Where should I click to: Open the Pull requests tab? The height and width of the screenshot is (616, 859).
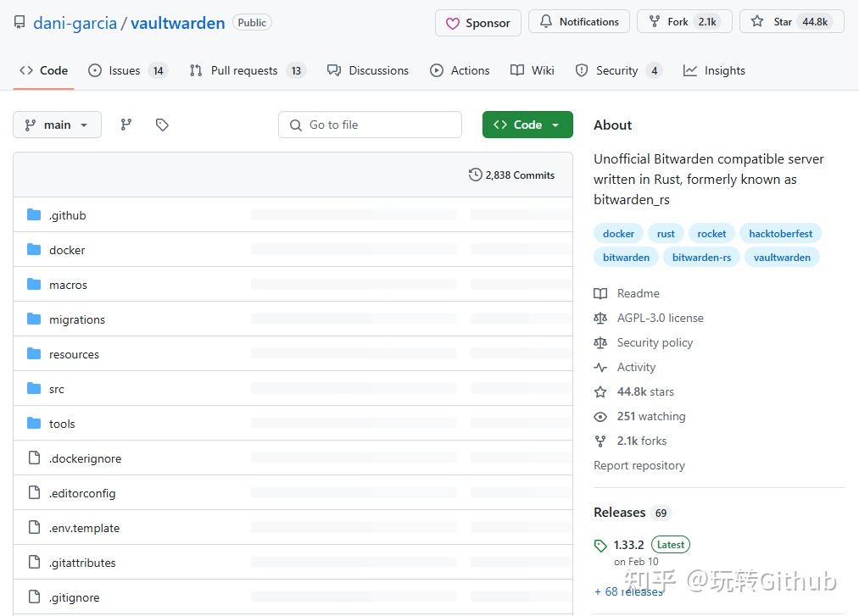click(x=248, y=70)
